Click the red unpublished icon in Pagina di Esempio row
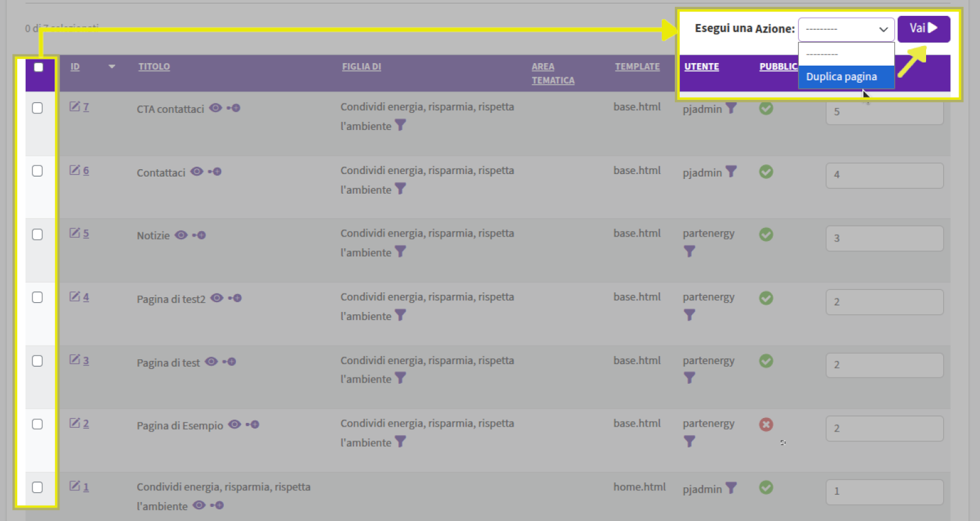Screen dimensions: 980x521 point(766,424)
